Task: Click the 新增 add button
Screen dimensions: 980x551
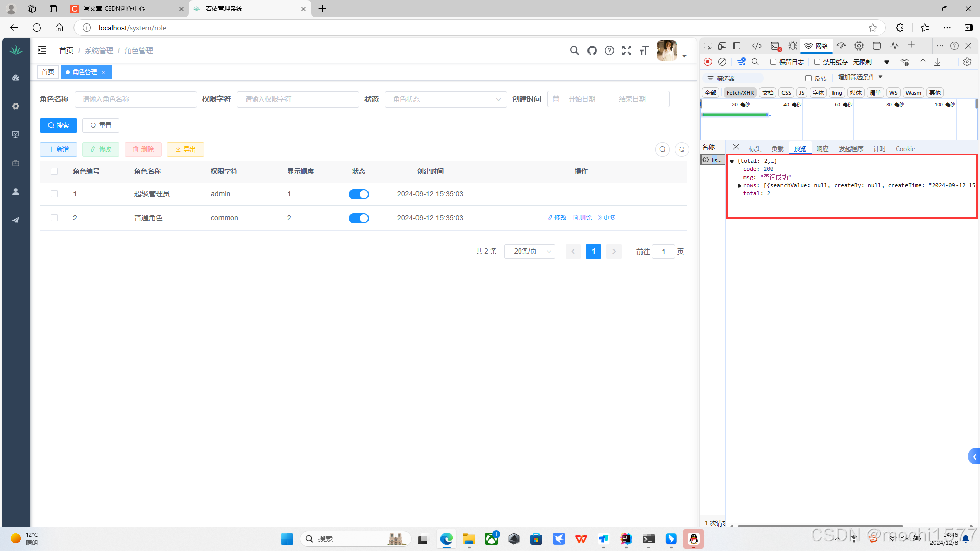Action: click(58, 149)
